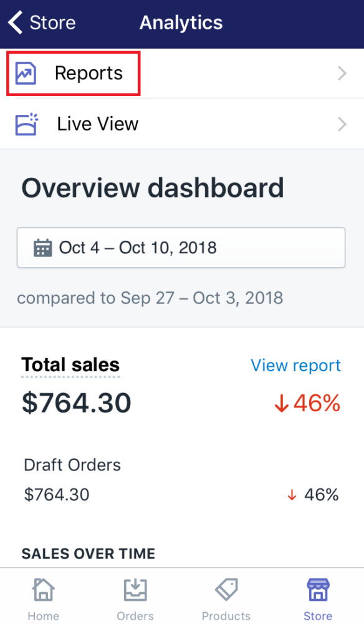Tap the Home icon in bottom navigation

43,589
